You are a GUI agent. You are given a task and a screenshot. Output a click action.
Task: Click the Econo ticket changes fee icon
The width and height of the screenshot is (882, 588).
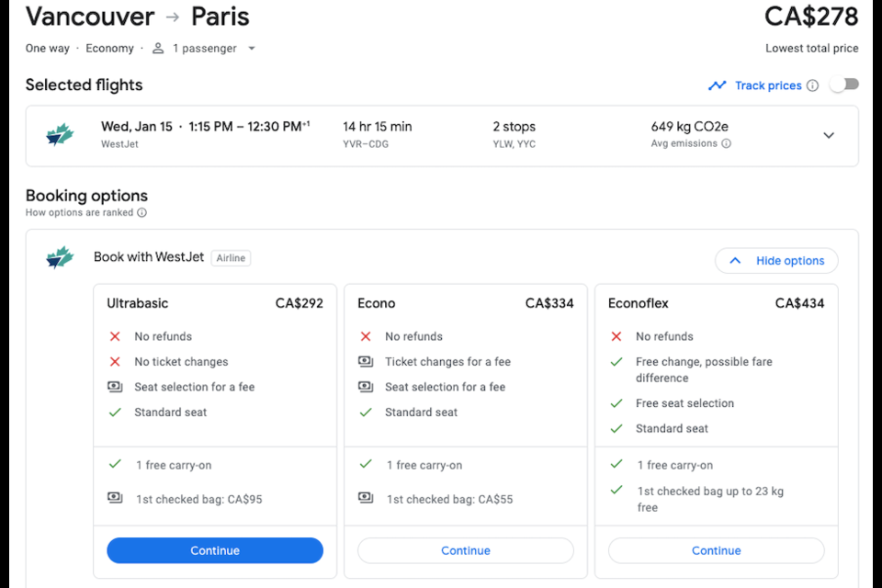(366, 361)
